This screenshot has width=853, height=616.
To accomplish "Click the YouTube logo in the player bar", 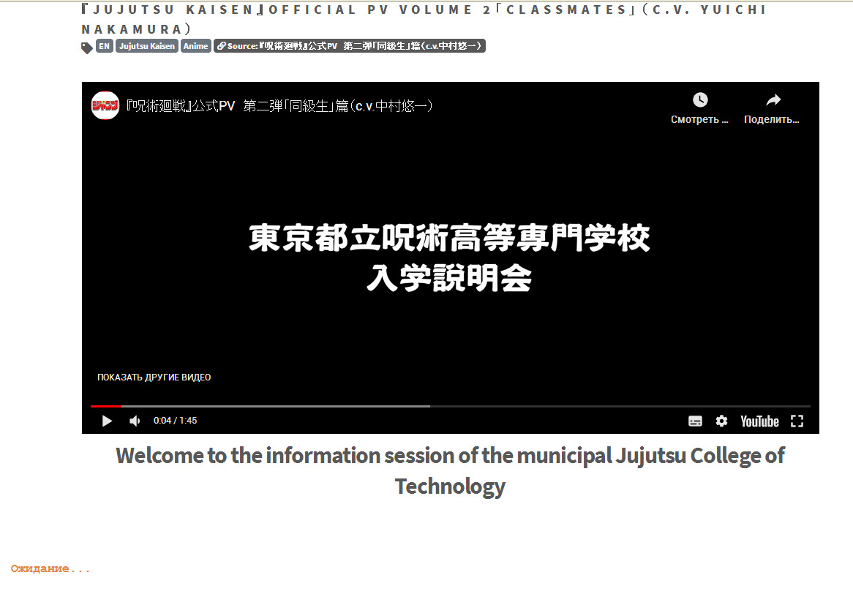I will (759, 421).
